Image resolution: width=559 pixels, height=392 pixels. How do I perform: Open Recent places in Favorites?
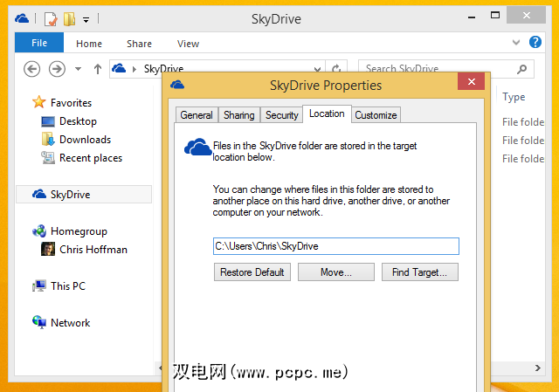(91, 158)
